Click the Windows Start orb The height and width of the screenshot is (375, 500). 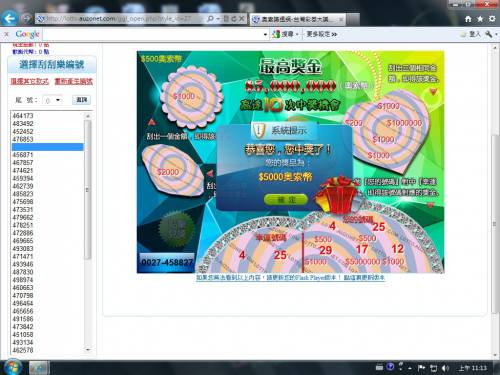pyautogui.click(x=12, y=367)
